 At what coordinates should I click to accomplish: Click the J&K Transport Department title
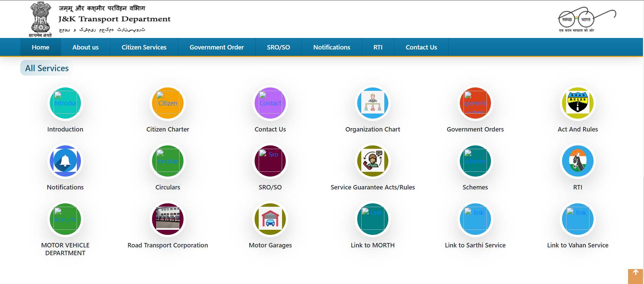[x=114, y=19]
